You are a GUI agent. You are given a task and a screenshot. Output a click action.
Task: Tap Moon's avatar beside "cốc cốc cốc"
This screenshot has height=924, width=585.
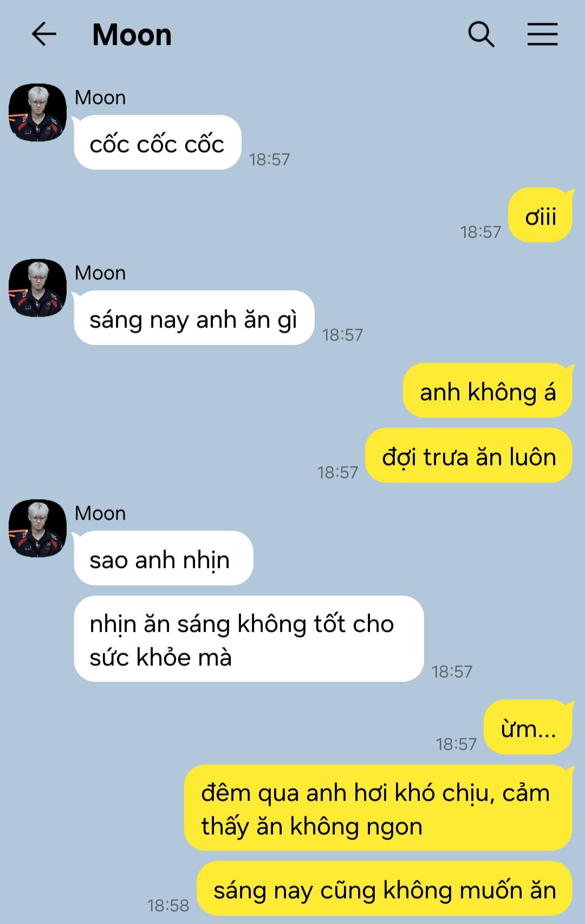coord(37,113)
